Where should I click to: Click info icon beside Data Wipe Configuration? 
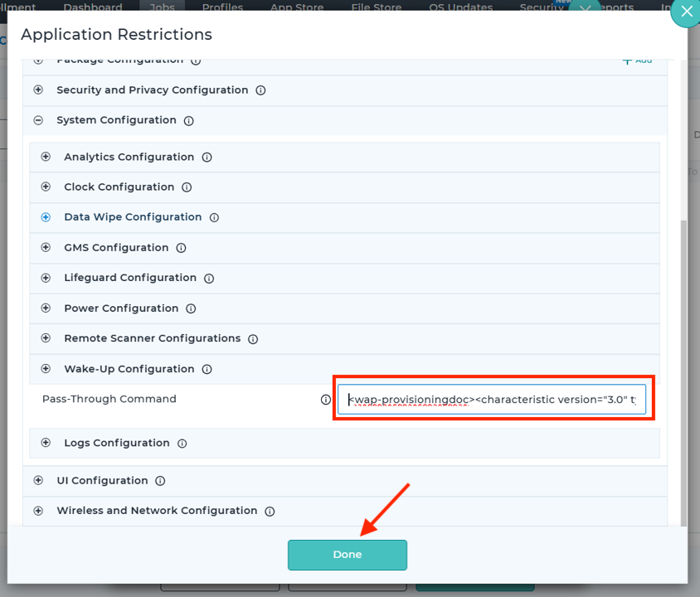click(x=214, y=218)
